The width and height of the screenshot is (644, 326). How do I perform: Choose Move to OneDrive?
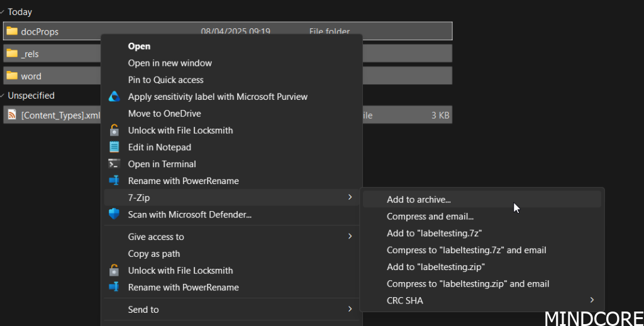pyautogui.click(x=164, y=114)
